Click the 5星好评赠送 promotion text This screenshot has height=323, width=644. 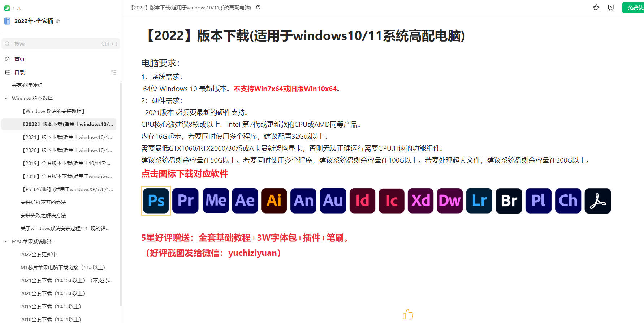(x=245, y=238)
